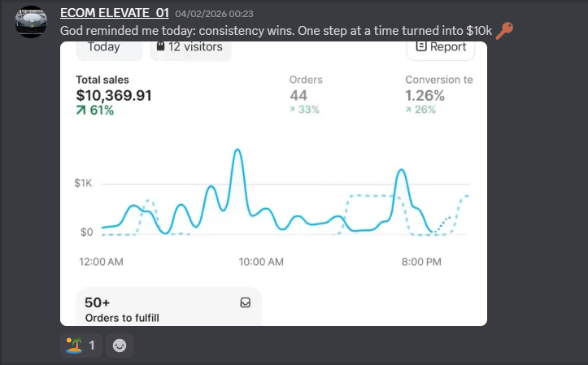Select the Orders metric showing 44
Screen dimensions: 588x365
pyautogui.click(x=298, y=95)
